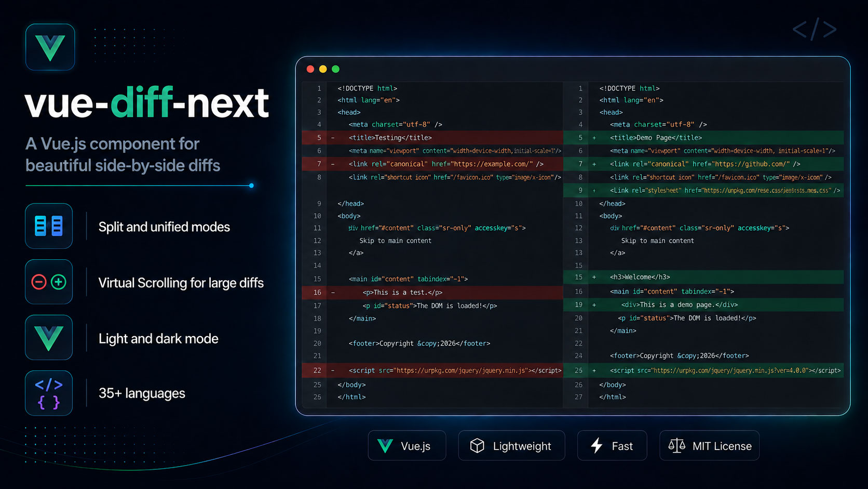
Task: Click right pane footer Copyright line
Action: pos(680,356)
